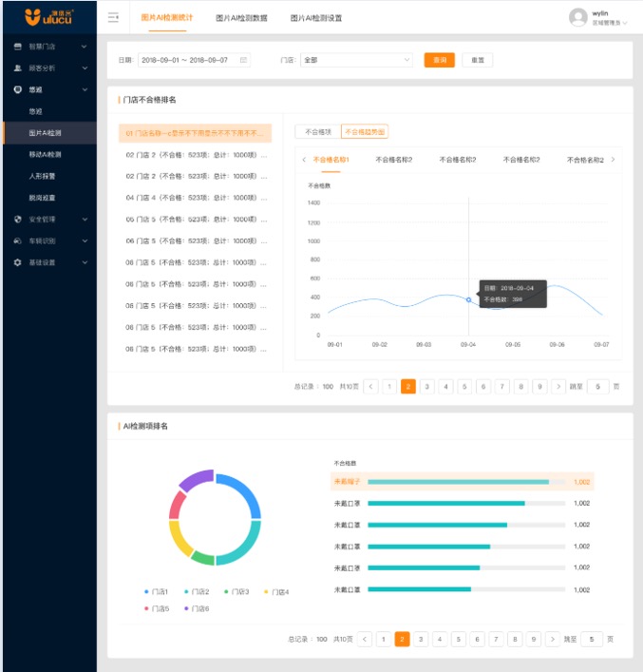The width and height of the screenshot is (643, 672).
Task: Click the hamburger menu collapse icon
Action: [113, 17]
